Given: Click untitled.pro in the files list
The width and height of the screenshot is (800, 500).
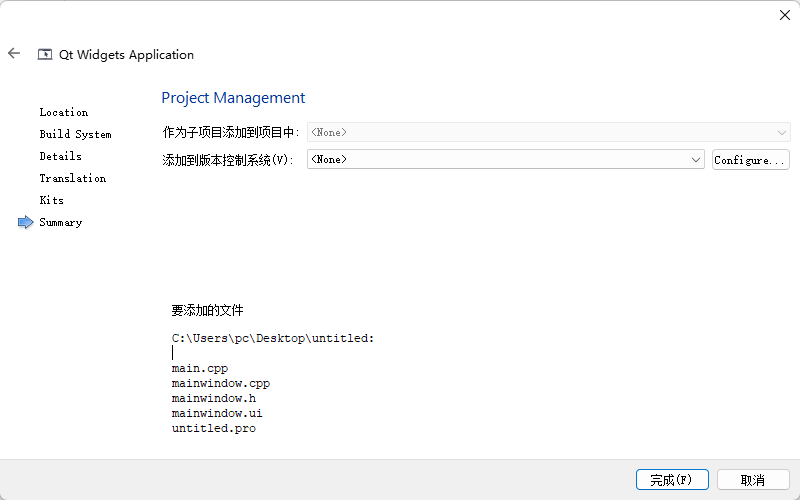Looking at the screenshot, I should point(213,428).
